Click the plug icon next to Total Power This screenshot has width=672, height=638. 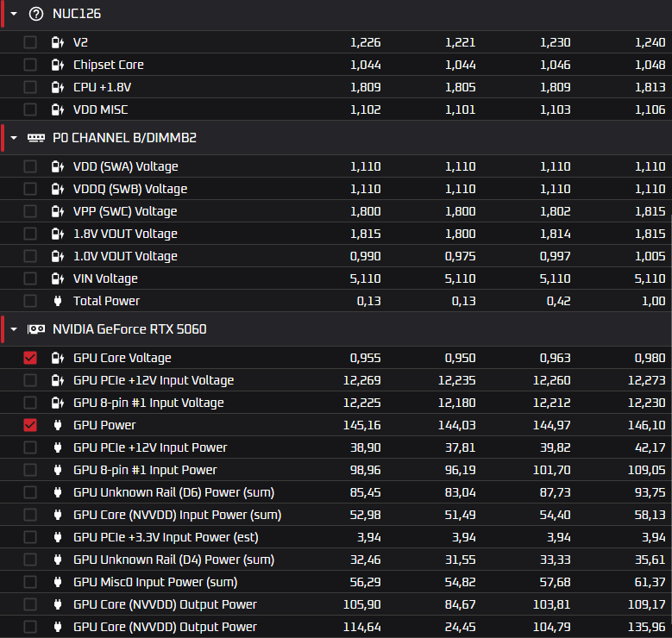click(x=57, y=301)
